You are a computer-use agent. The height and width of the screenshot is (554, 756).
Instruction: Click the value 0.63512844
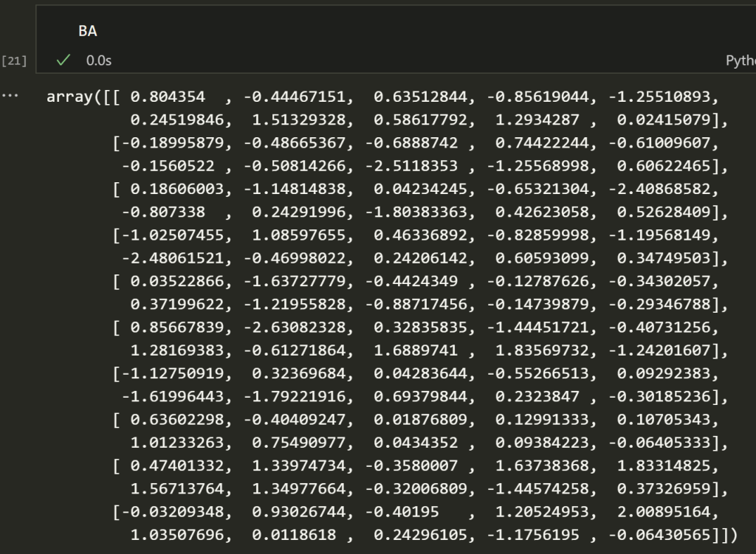coord(420,97)
